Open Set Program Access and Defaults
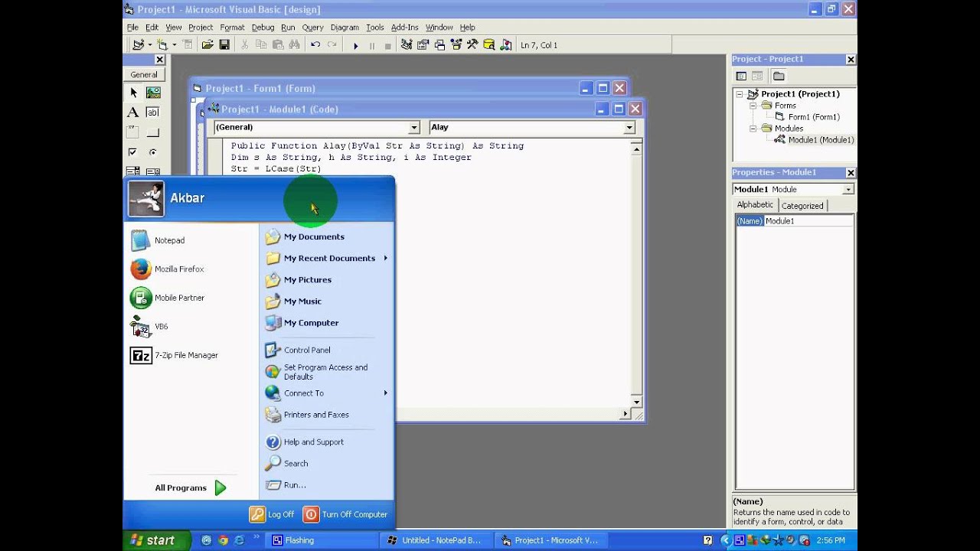The height and width of the screenshot is (551, 980). 316,372
